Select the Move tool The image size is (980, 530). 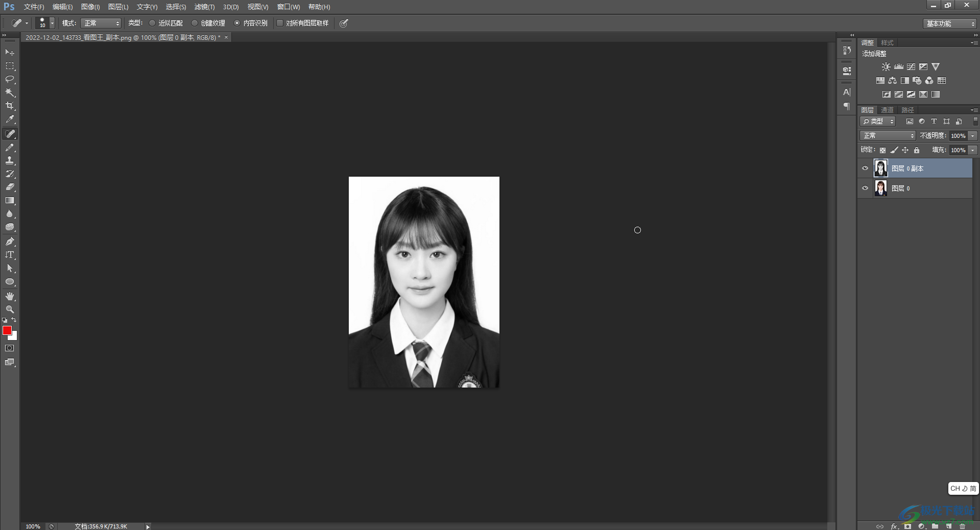(x=10, y=53)
